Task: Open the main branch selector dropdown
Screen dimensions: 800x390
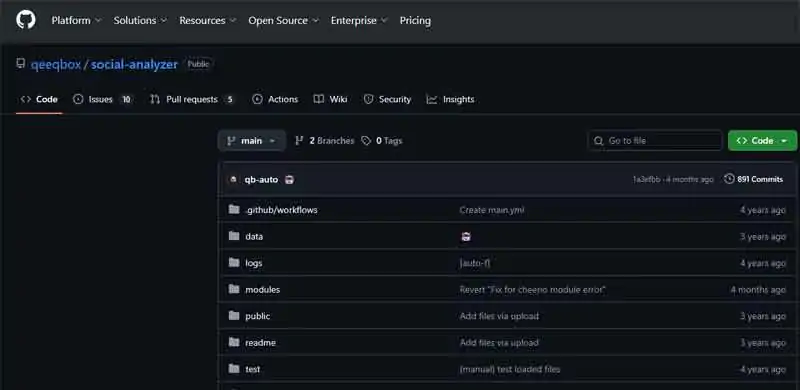Action: coord(252,141)
